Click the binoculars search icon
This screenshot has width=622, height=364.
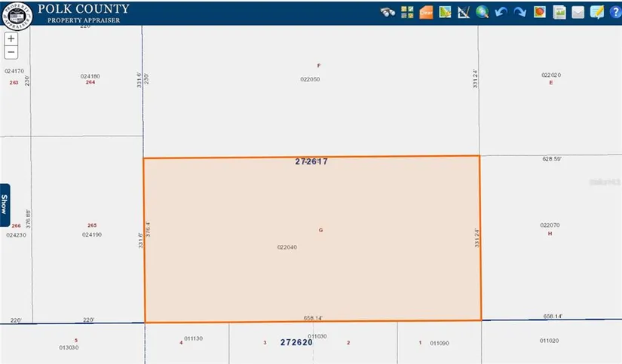point(388,12)
